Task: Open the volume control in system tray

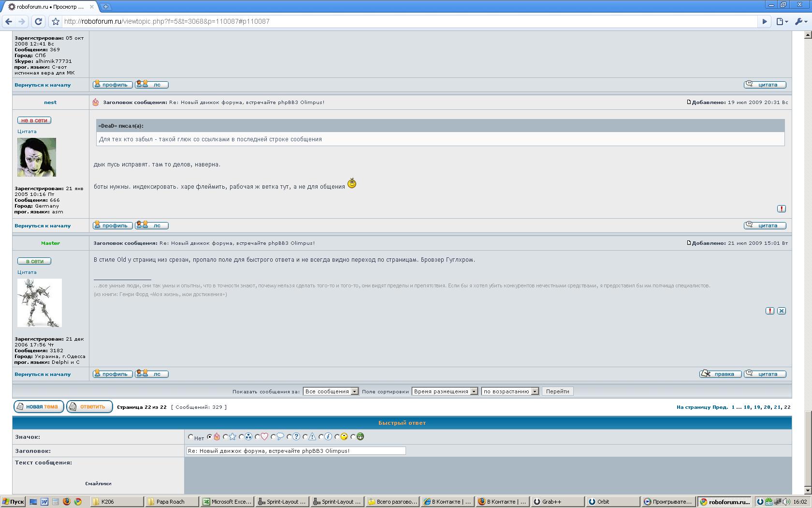Action: (786, 502)
